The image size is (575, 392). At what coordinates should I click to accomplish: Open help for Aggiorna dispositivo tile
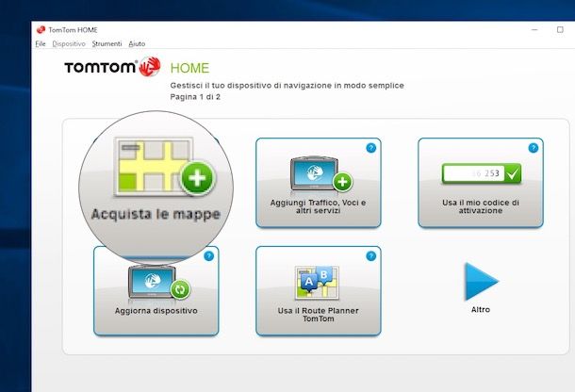pos(208,256)
